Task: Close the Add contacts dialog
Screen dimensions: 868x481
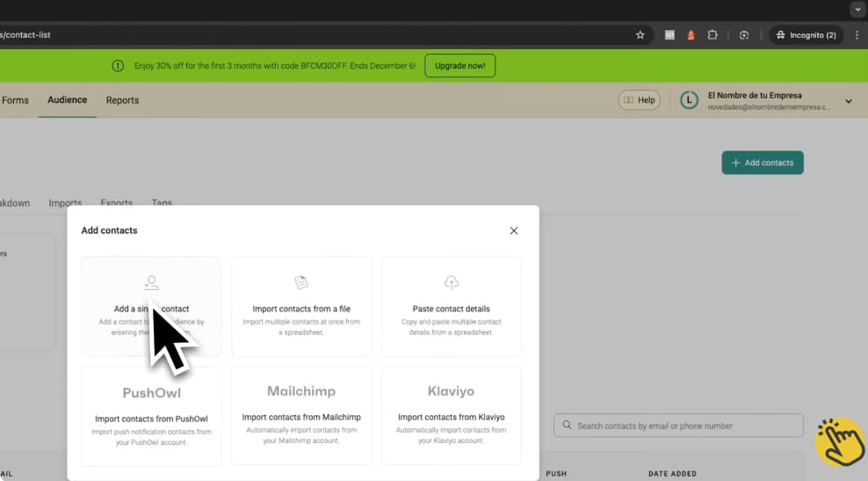Action: point(514,230)
